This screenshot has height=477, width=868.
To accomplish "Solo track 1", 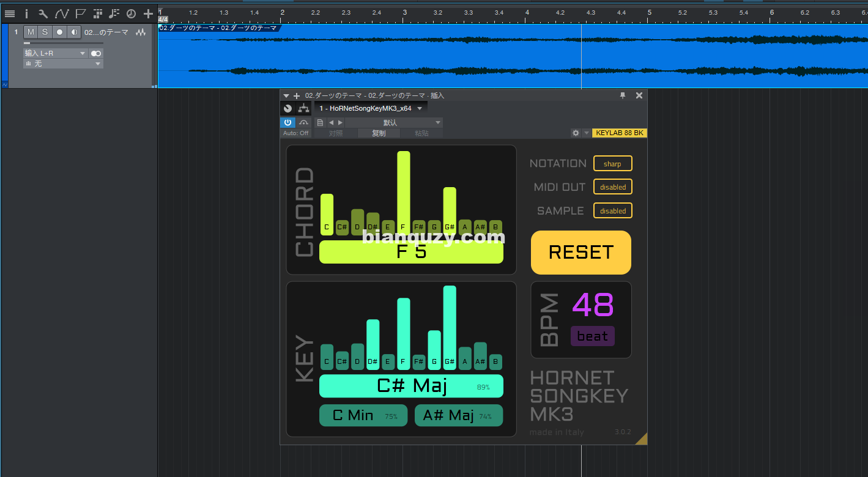I will [x=45, y=32].
